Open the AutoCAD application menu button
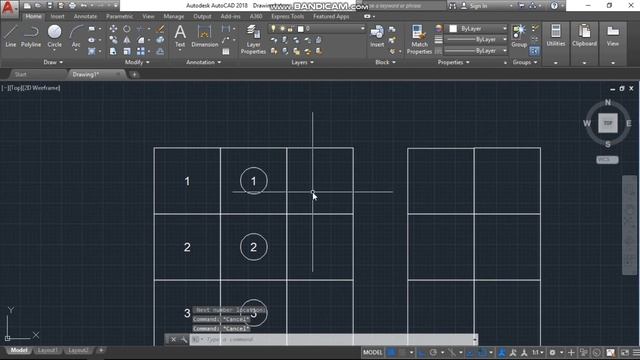 point(8,8)
